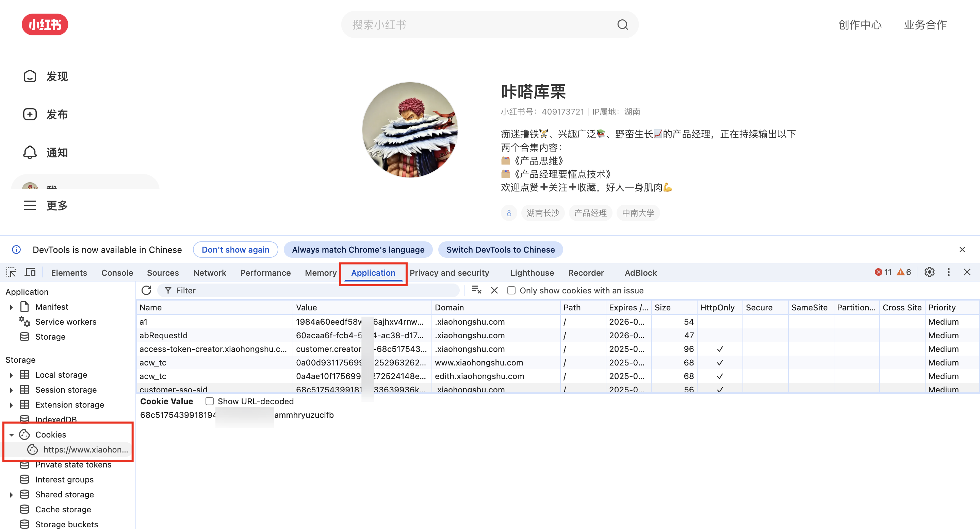Click the 湖南长沙 tag

542,213
